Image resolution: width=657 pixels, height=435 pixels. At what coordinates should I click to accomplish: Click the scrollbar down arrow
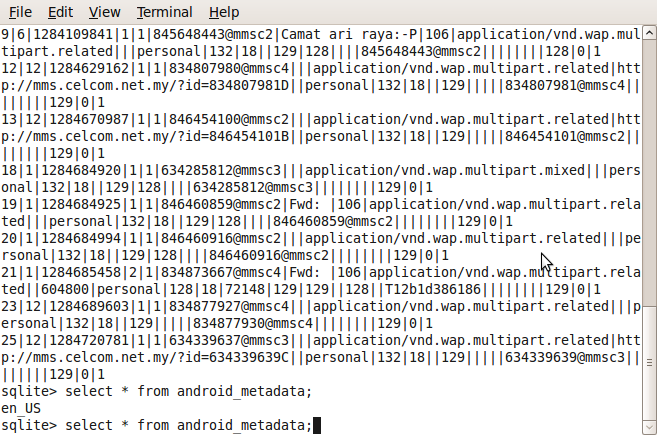pos(648,426)
